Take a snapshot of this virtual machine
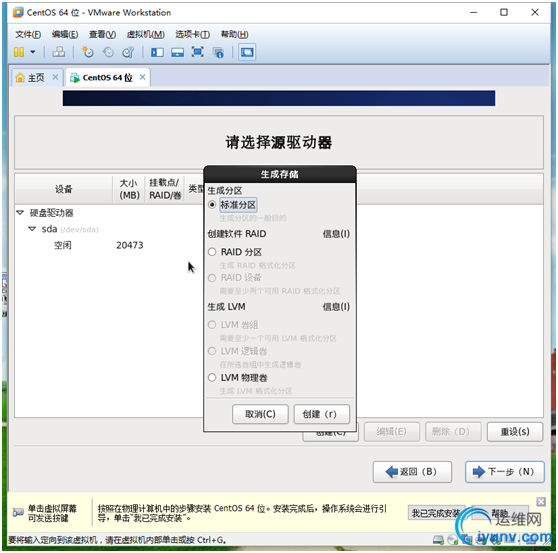558x553 pixels. pos(88,52)
